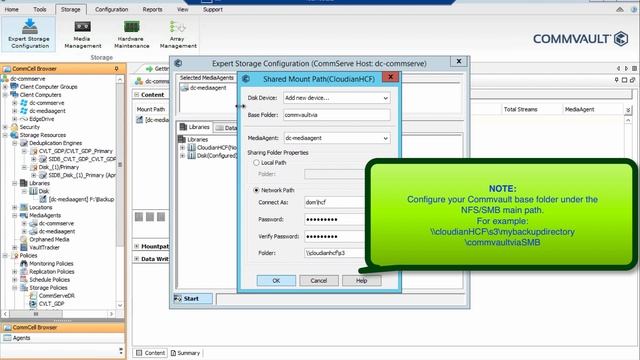Close the Shared Mount Path dialog
The width and height of the screenshot is (640, 360).
click(x=391, y=77)
